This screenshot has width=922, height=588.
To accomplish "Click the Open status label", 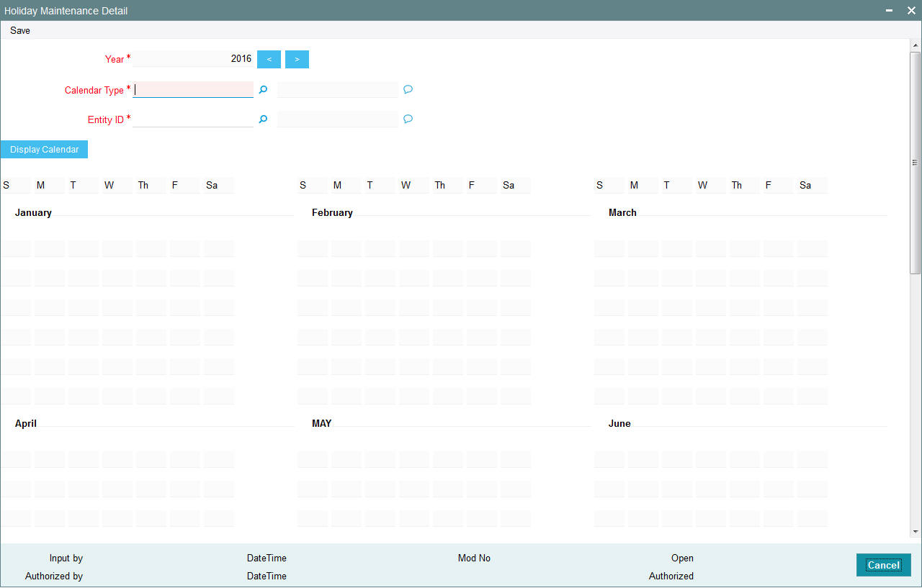I will click(x=682, y=558).
